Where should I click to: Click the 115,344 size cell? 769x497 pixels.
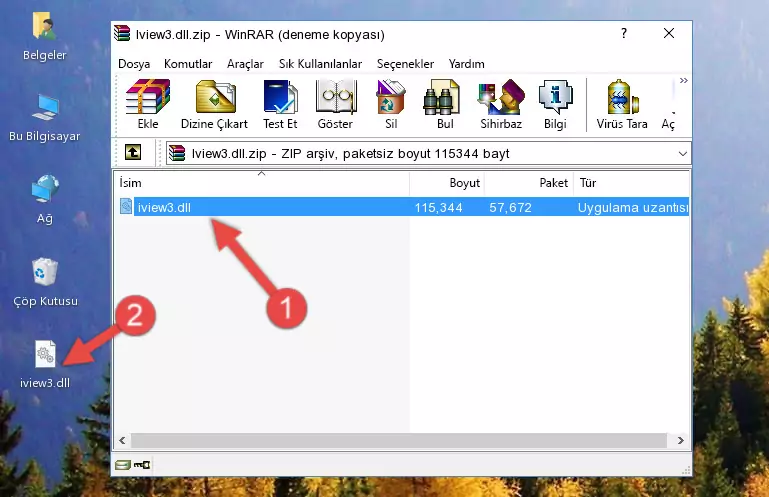438,208
